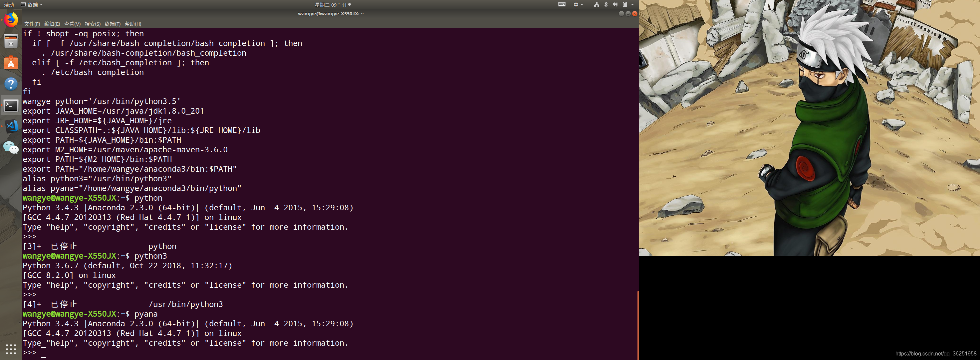The height and width of the screenshot is (360, 980).
Task: Click the line alias pyana="/home/wangye/anaconda3/bin/python"
Action: (x=132, y=188)
